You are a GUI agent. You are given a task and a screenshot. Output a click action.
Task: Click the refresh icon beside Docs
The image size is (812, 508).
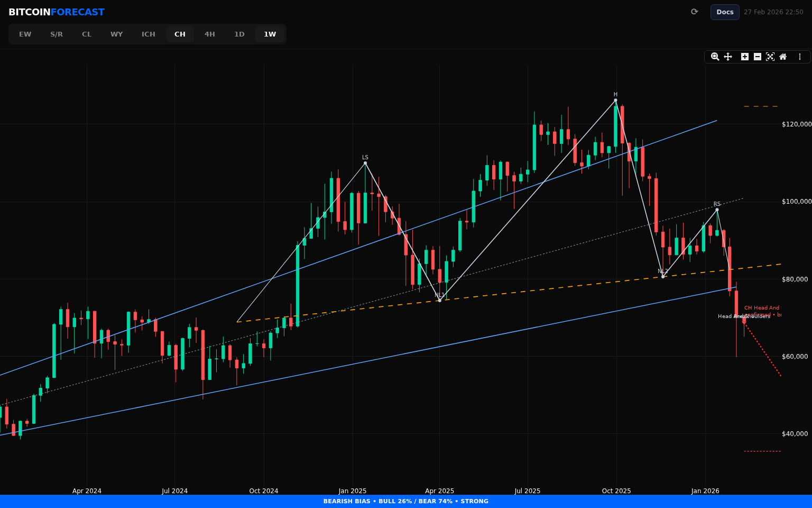[x=695, y=12]
